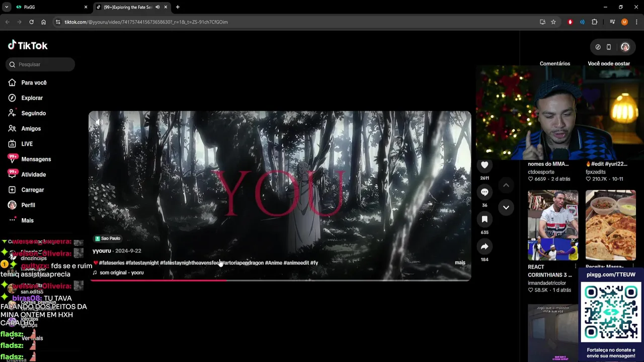This screenshot has width=644, height=362.
Task: Go to previous video with up arrow
Action: point(506,185)
